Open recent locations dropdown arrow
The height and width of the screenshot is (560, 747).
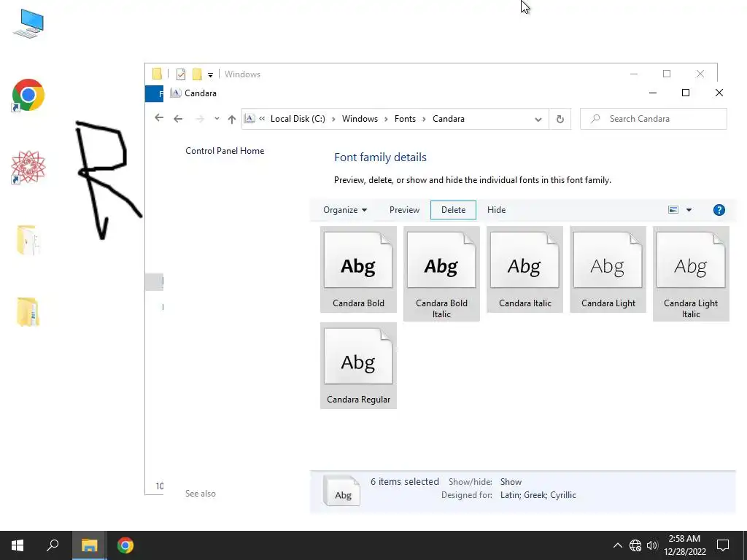pyautogui.click(x=217, y=119)
